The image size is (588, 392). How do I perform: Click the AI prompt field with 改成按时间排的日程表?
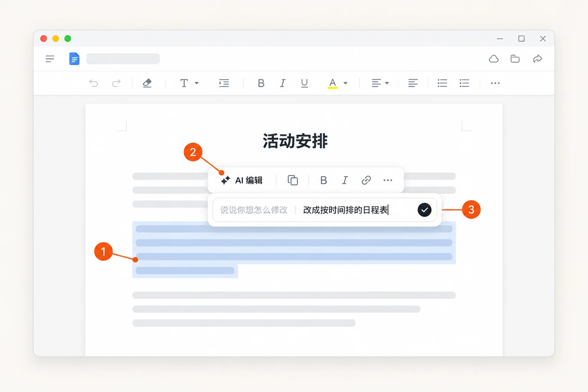click(325, 210)
